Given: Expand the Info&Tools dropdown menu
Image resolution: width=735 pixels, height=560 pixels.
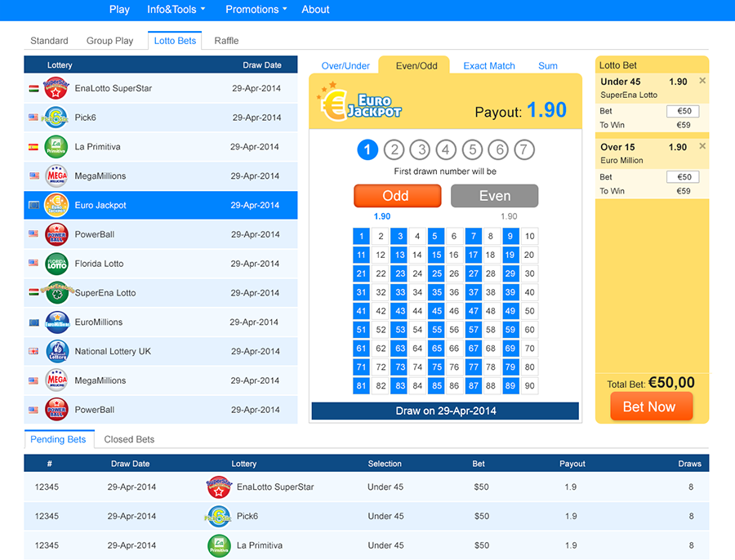Looking at the screenshot, I should 176,10.
